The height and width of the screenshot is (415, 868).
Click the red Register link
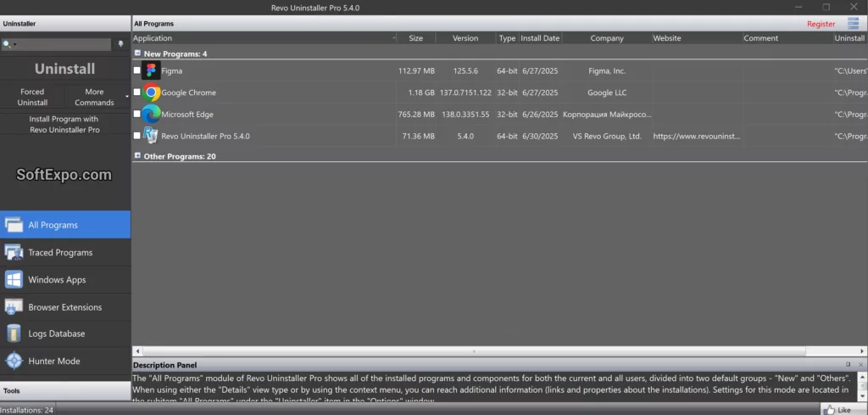(821, 24)
